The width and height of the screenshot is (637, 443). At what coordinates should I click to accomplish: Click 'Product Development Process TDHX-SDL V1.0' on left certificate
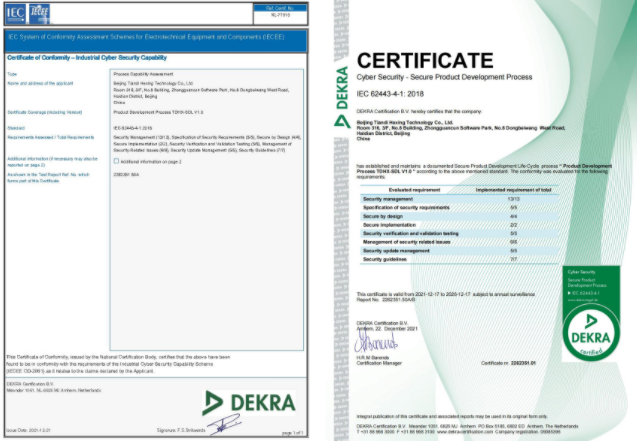(158, 112)
